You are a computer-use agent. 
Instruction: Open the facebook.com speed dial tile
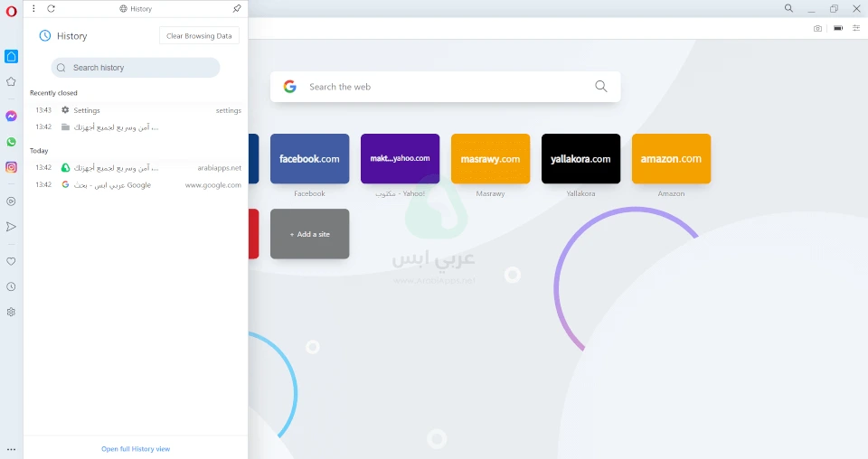(x=310, y=159)
